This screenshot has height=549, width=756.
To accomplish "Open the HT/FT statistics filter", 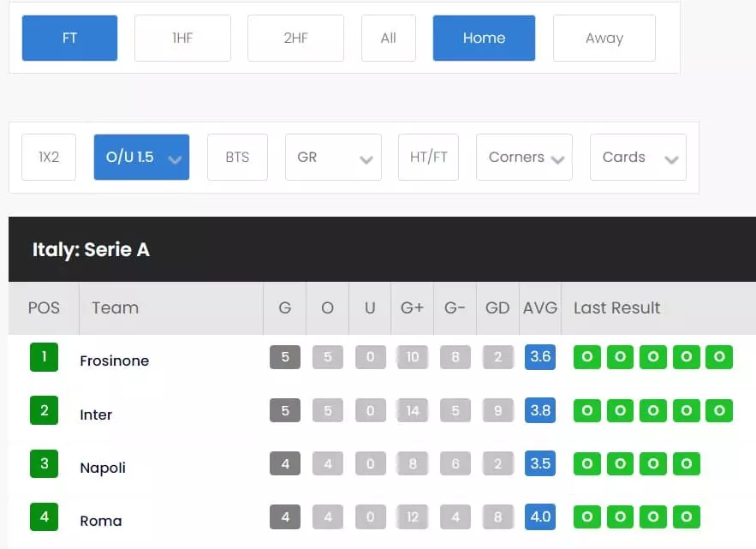I will [x=428, y=157].
